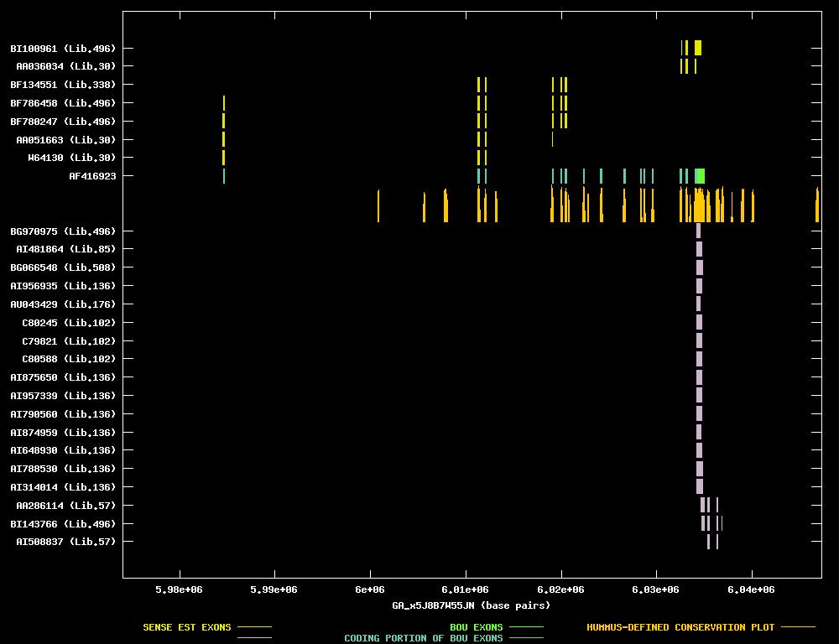Click the GA_x5J8B7W55JN (base pairs) axis title
The width and height of the screenshot is (839, 644).
click(x=471, y=605)
